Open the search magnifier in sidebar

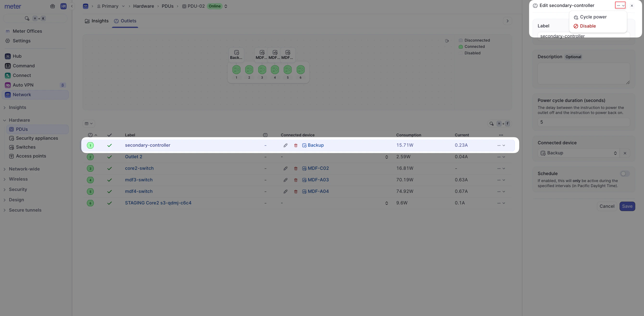point(27,19)
